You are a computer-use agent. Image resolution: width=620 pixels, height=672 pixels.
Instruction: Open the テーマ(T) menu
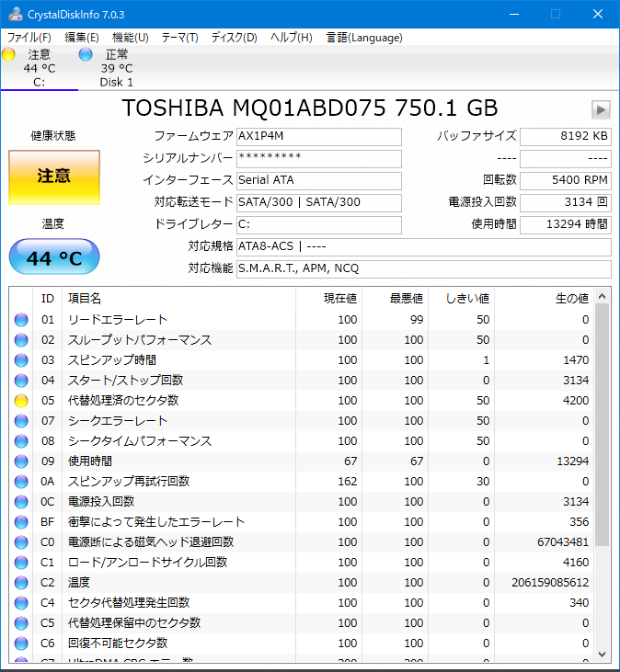coord(179,38)
